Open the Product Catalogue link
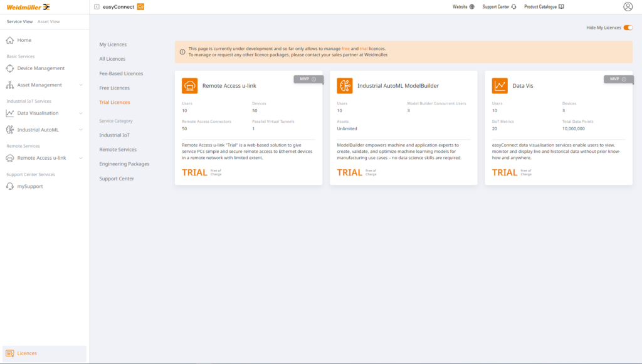 544,7
